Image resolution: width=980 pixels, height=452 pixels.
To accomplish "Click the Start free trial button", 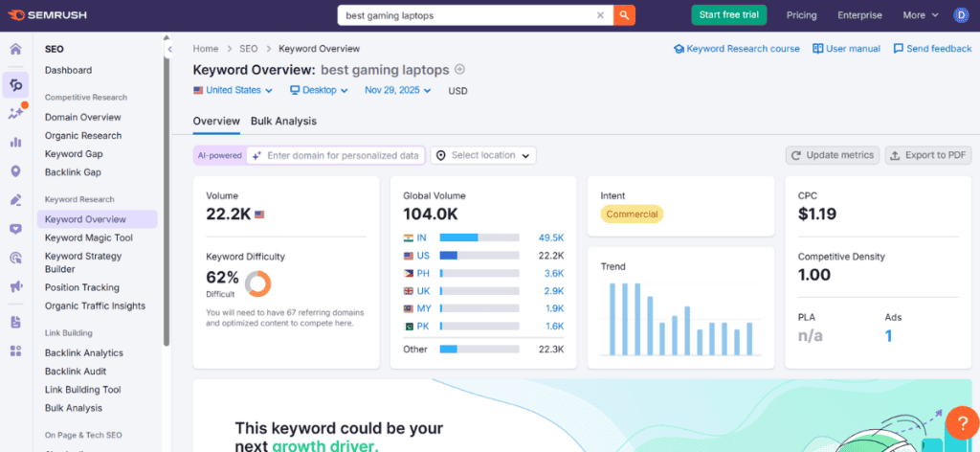I will tap(728, 15).
